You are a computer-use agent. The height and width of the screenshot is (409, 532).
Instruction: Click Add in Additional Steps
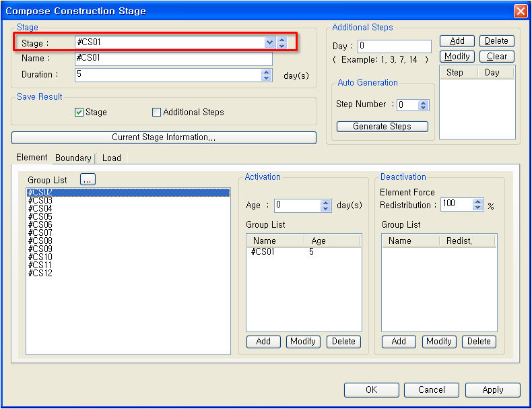(x=457, y=41)
